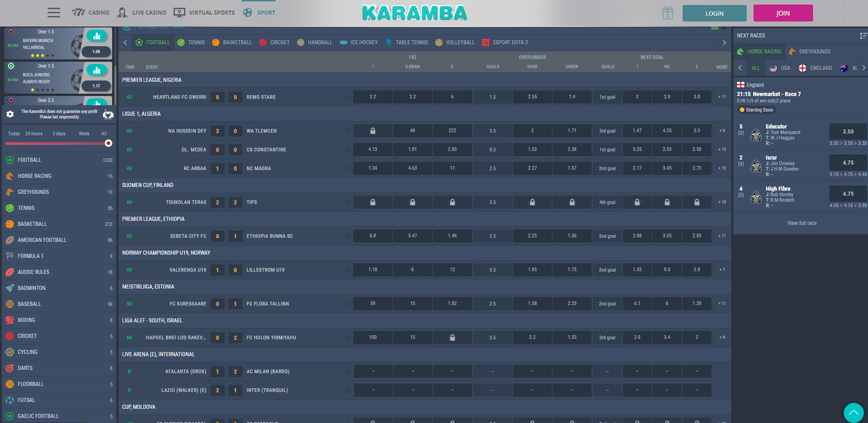
Task: Open Floorball in the sports sidebar
Action: point(59,384)
